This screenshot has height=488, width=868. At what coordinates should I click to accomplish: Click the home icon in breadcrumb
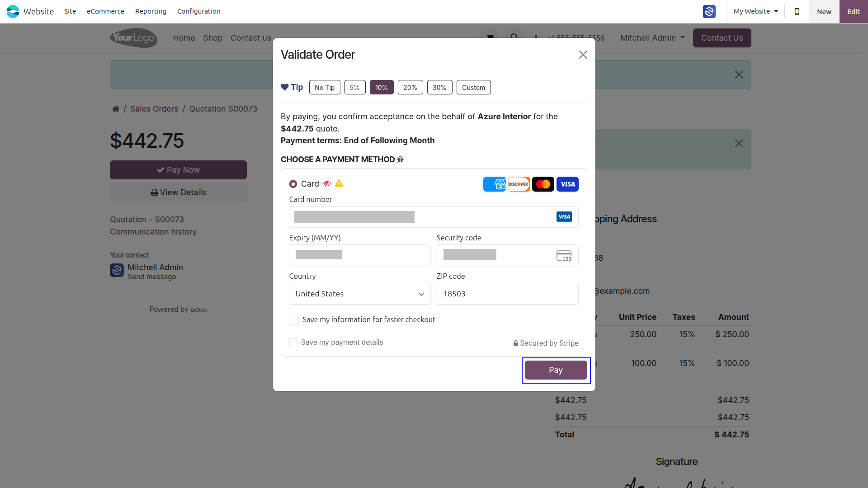pos(116,109)
